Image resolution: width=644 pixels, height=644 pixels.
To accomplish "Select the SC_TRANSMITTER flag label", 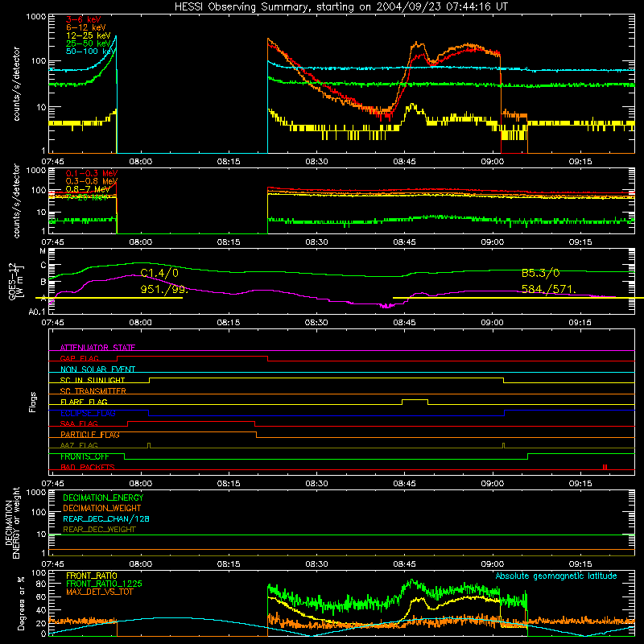I will [93, 391].
